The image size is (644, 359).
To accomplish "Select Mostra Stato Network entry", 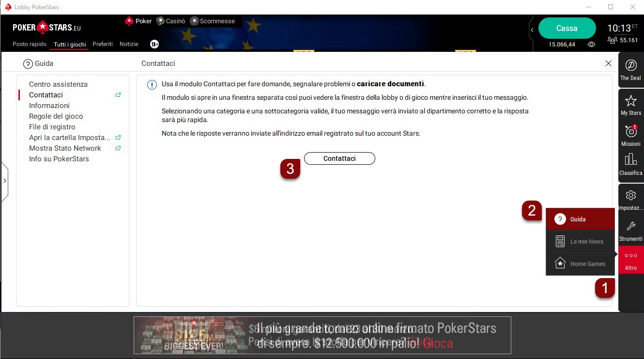I will [x=65, y=148].
